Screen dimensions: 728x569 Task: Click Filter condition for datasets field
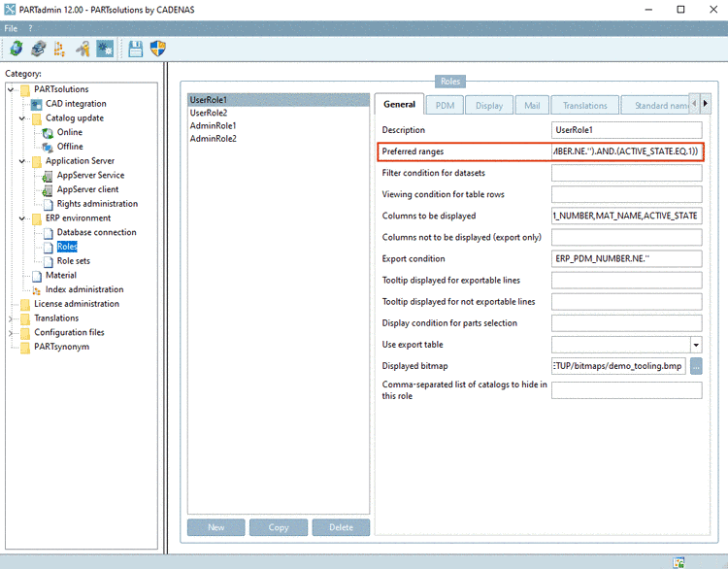627,173
